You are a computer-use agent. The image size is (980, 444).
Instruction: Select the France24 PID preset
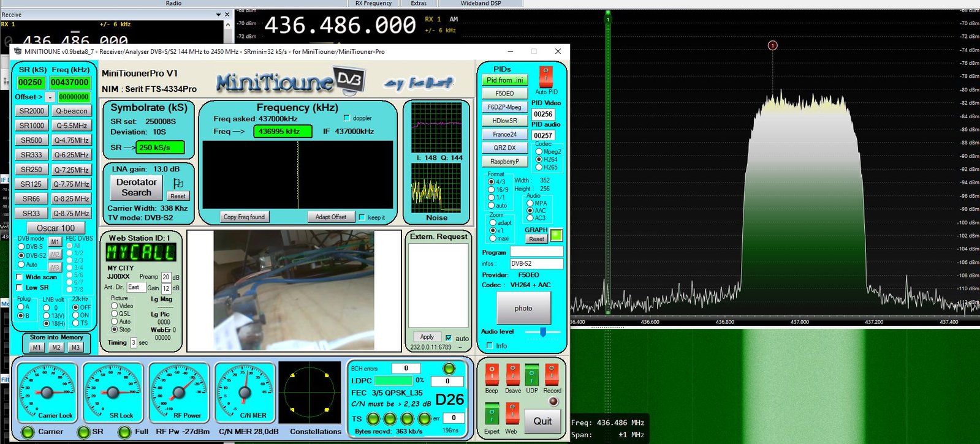click(x=504, y=134)
